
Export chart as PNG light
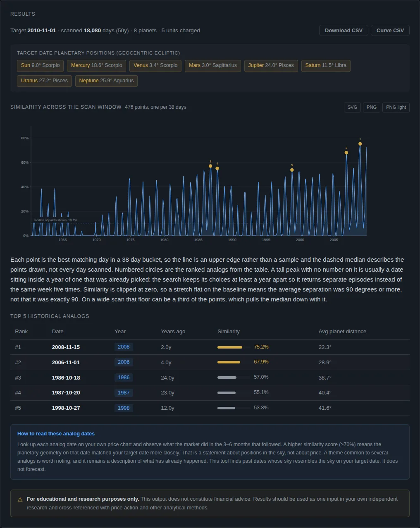(x=396, y=108)
